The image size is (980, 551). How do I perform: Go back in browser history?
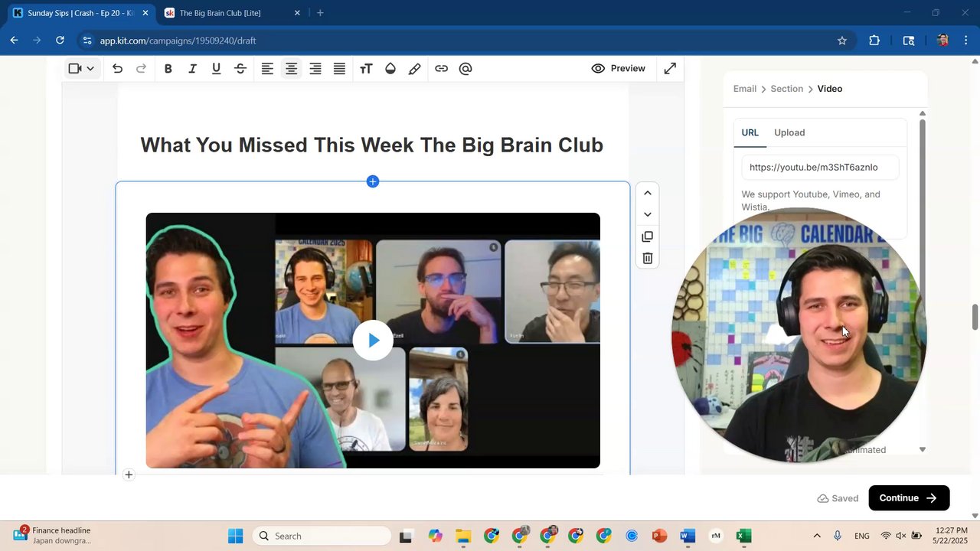(x=14, y=41)
